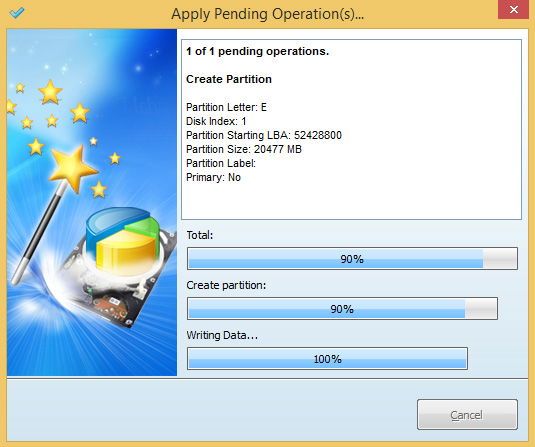Click the pie chart disk icon
The width and height of the screenshot is (535, 447).
coord(122,241)
